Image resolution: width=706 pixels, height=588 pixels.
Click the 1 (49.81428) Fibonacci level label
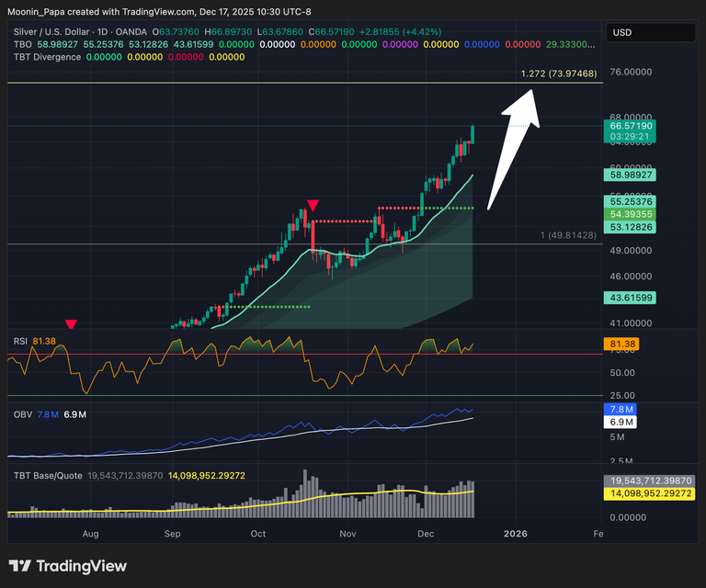coord(568,236)
